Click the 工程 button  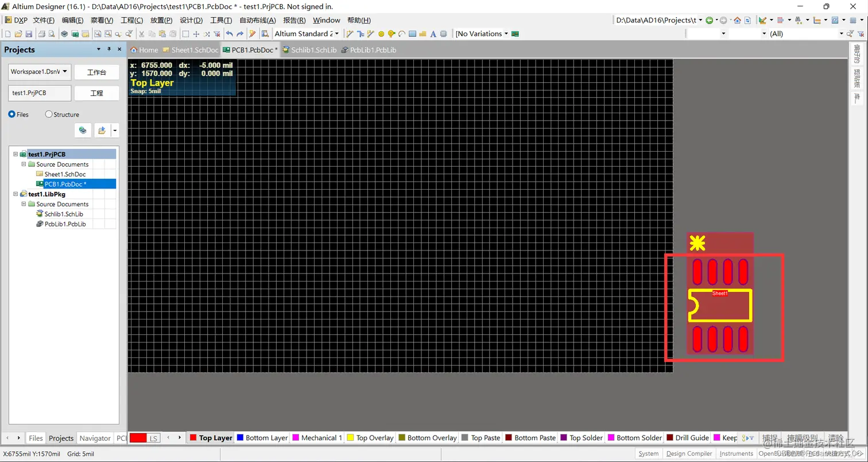point(96,93)
